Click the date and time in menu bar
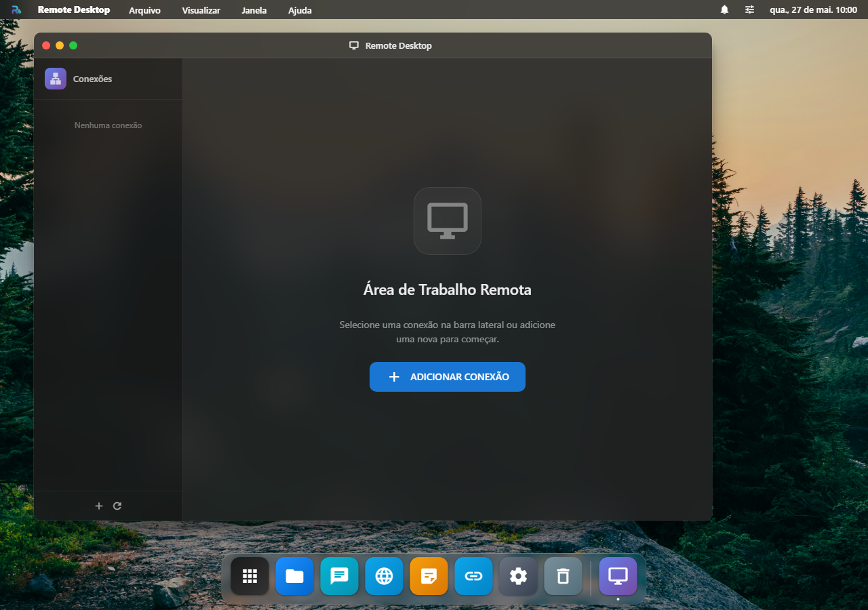The width and height of the screenshot is (868, 610). 813,10
